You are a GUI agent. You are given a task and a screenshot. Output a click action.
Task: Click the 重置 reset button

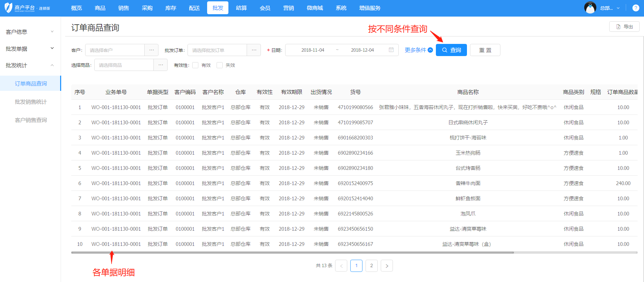[485, 50]
